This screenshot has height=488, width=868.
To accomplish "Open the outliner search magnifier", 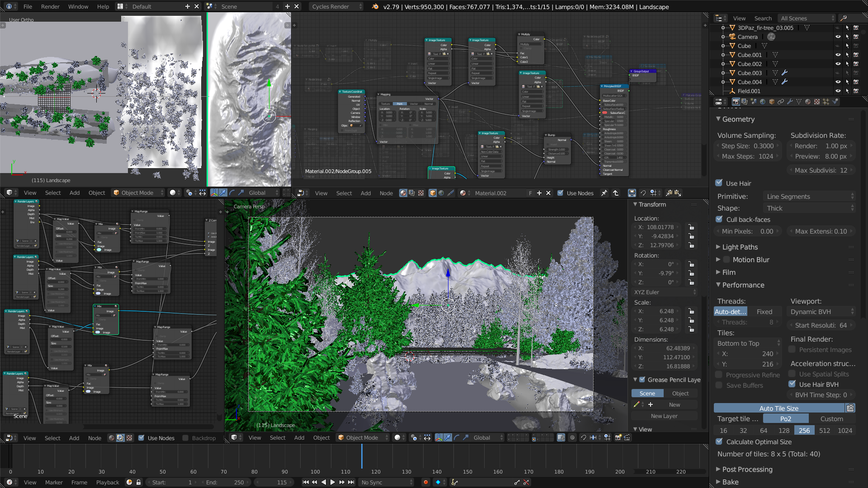I will click(843, 18).
